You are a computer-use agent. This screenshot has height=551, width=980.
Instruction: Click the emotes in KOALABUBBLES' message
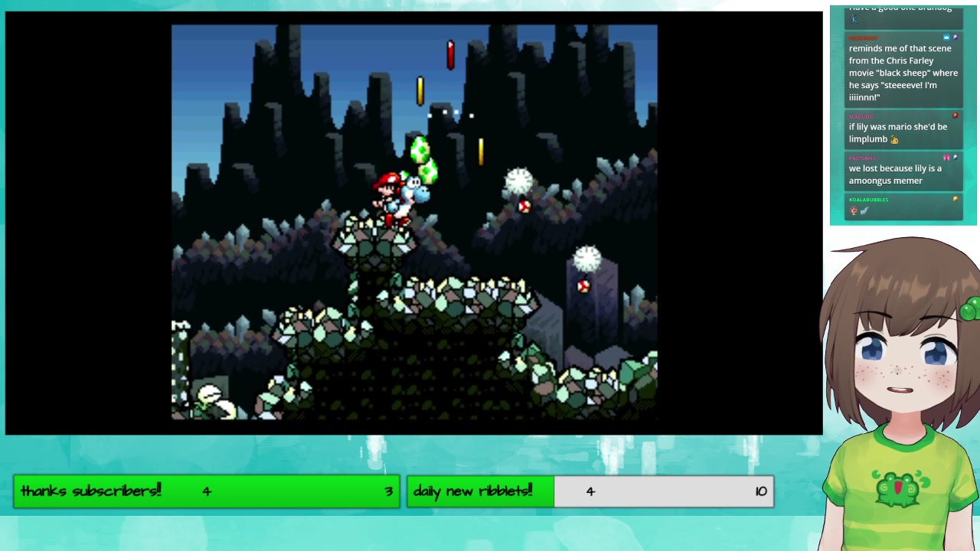pos(859,211)
